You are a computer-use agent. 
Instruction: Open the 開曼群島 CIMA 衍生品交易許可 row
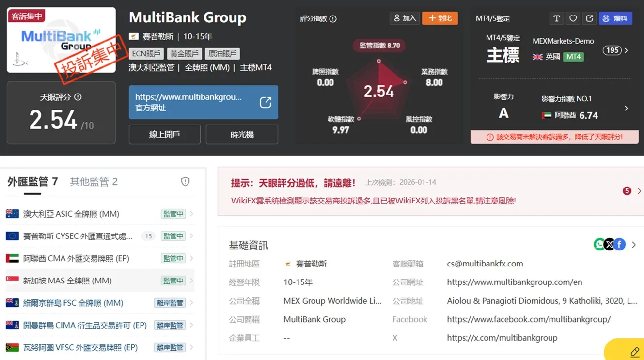click(100, 325)
